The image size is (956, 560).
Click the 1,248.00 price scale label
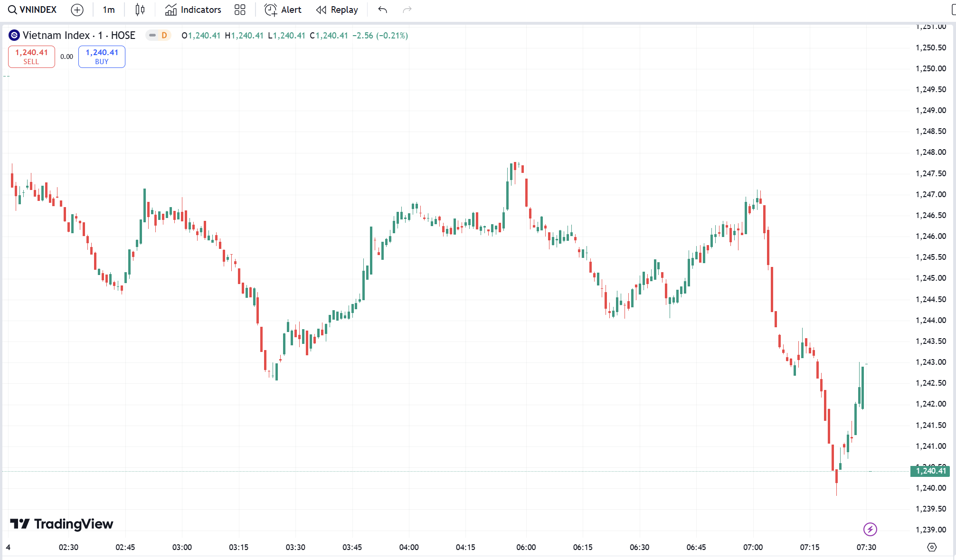(x=931, y=152)
